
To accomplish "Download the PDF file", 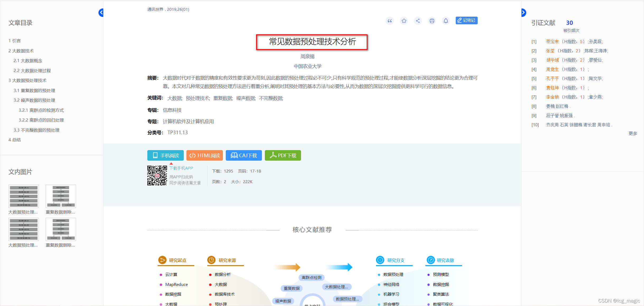I will pyautogui.click(x=283, y=155).
